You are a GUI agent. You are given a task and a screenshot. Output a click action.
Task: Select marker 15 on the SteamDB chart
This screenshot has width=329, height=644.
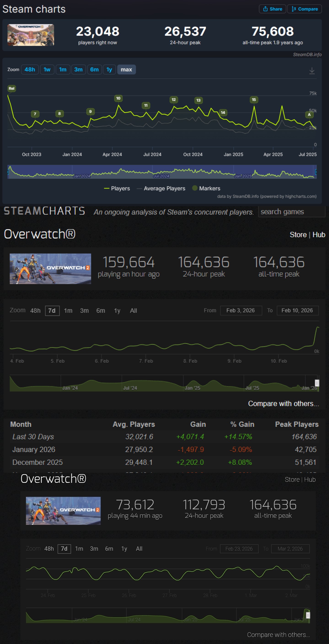pos(254,100)
